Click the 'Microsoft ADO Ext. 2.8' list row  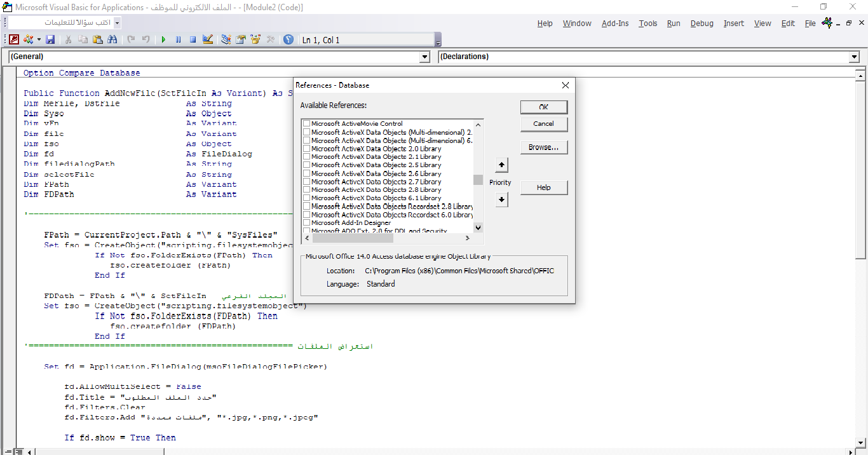(388, 231)
